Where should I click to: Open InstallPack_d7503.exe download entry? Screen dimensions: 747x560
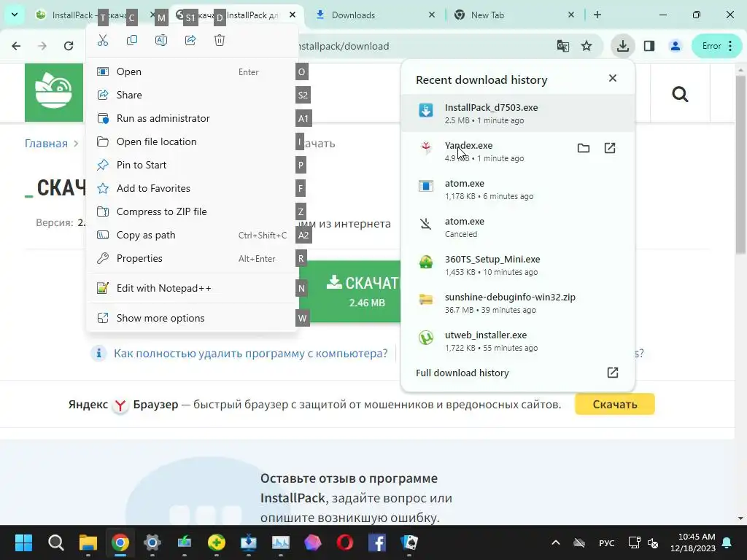pos(518,113)
